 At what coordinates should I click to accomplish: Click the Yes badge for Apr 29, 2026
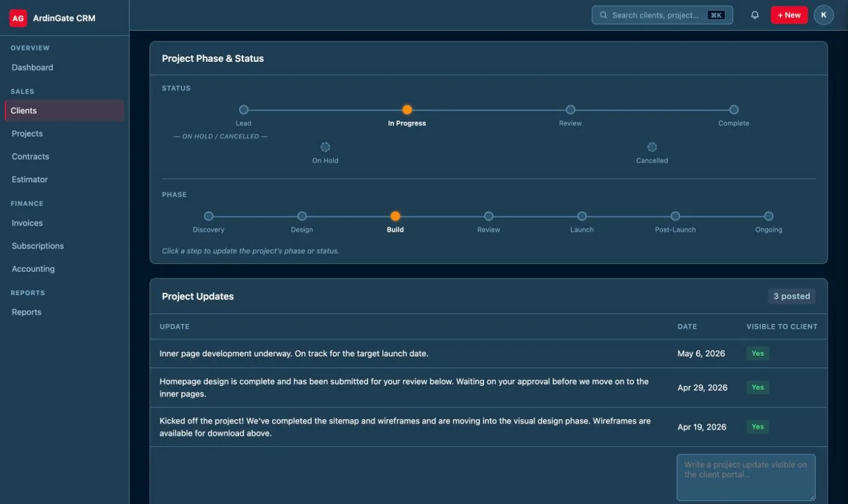coord(758,388)
